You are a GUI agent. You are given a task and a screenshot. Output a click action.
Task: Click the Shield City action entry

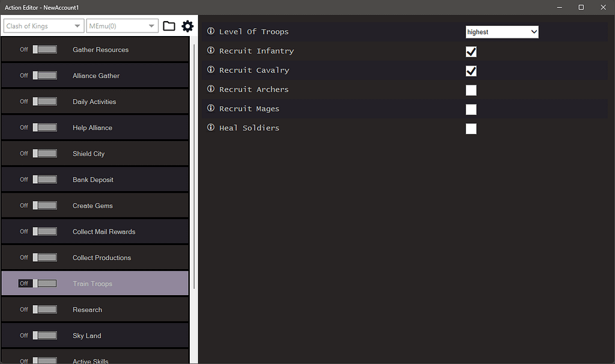[x=95, y=153]
